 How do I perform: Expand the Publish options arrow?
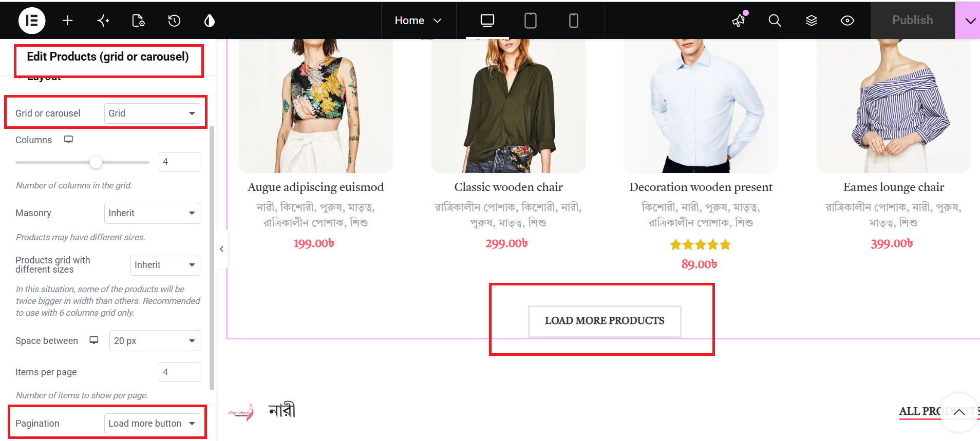[x=970, y=21]
